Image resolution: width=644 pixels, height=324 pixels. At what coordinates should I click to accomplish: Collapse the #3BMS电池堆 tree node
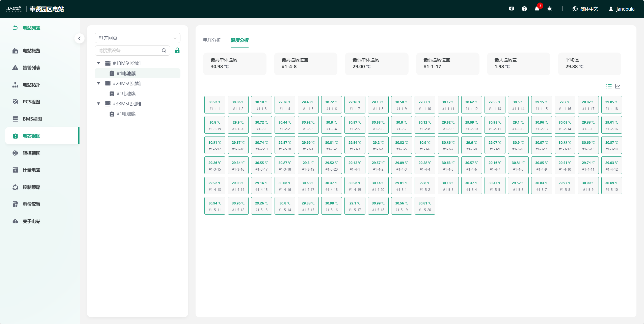pos(99,104)
